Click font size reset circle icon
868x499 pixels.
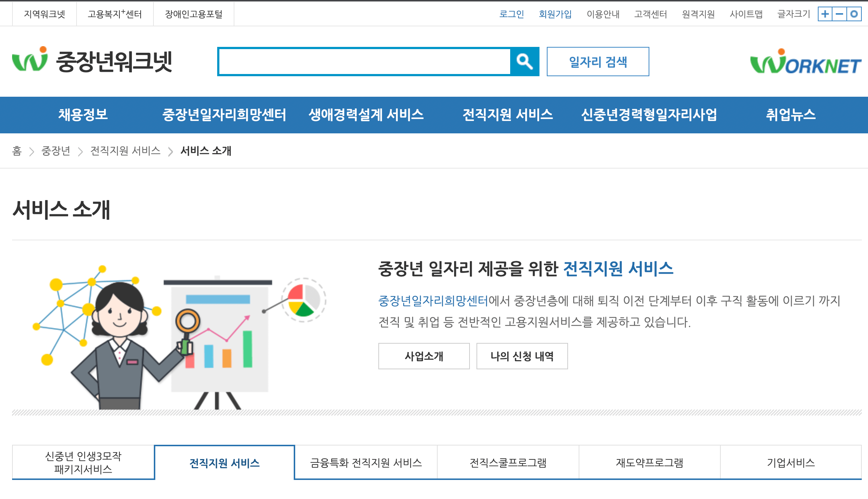click(x=854, y=14)
